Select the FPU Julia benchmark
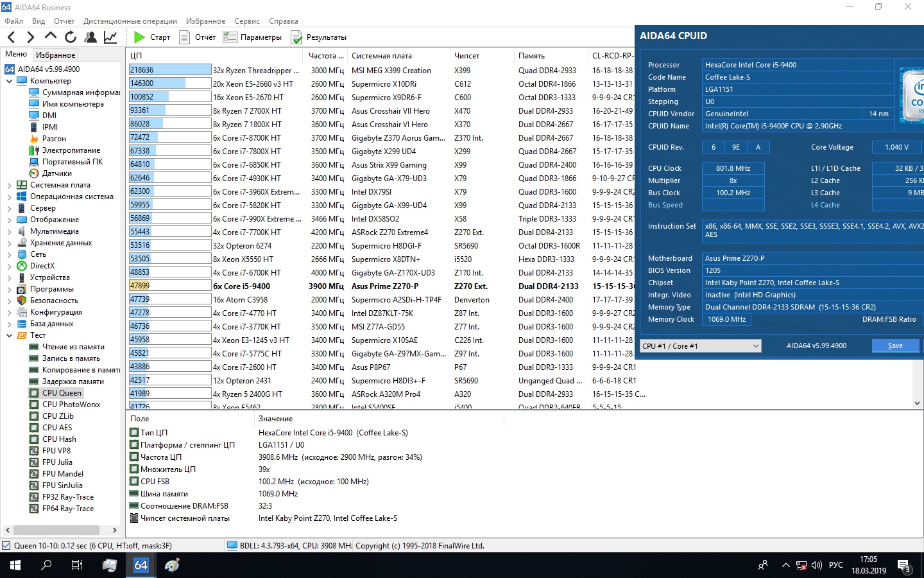Viewport: 924px width, 578px height. pos(51,462)
